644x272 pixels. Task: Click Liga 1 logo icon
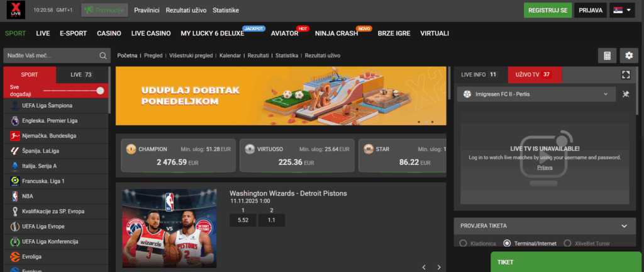(15, 181)
